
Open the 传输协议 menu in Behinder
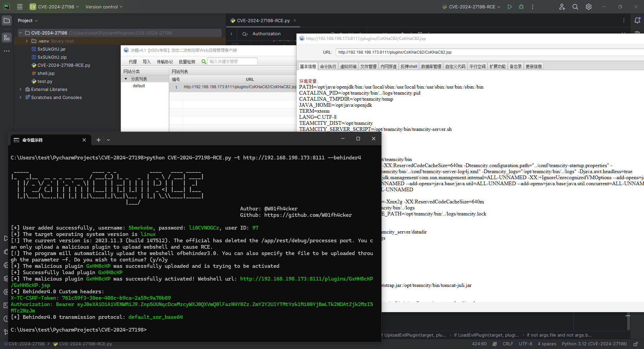click(165, 62)
